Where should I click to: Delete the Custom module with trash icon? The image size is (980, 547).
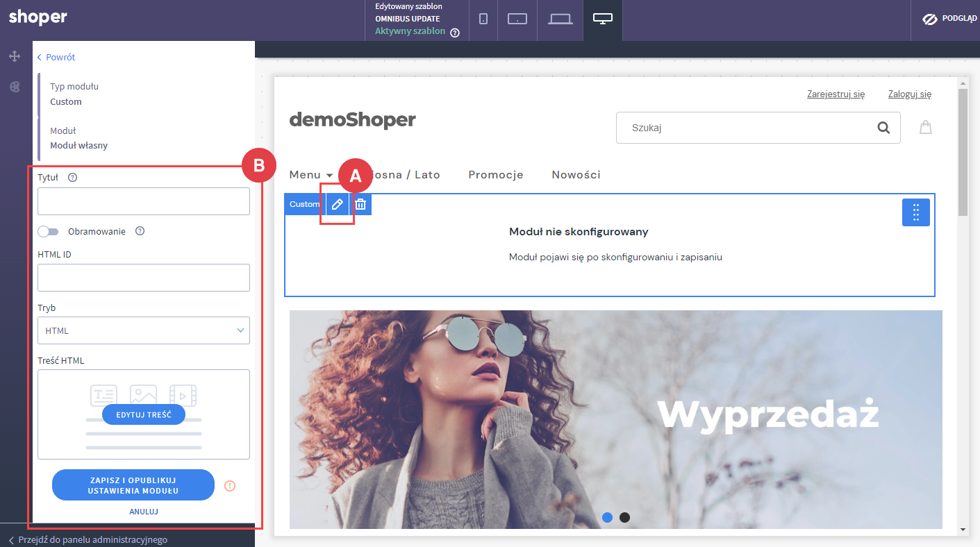coord(360,204)
